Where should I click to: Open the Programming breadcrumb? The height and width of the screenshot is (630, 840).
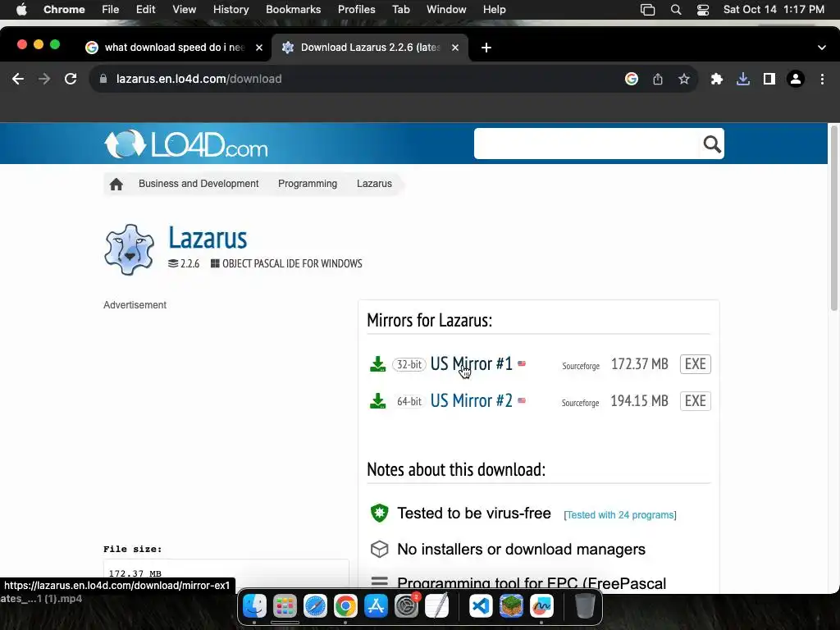308,184
